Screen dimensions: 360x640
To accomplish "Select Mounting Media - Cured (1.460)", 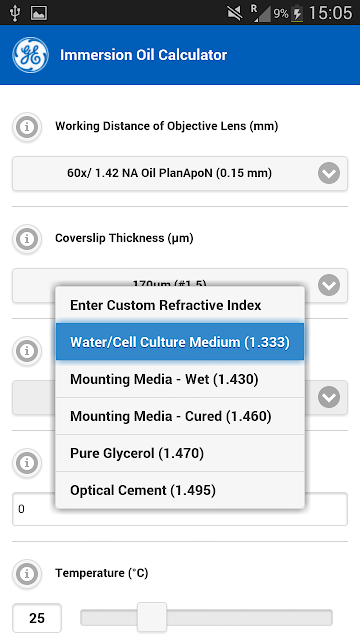I will (180, 416).
